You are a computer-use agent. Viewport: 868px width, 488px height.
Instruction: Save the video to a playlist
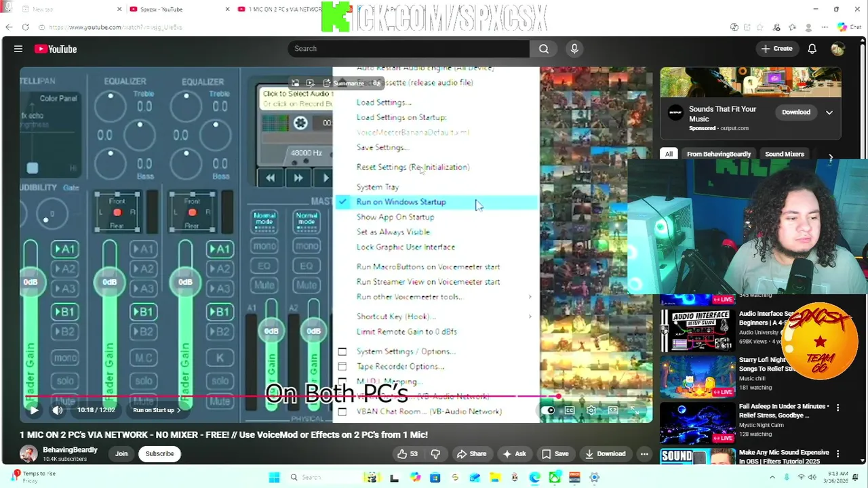click(555, 453)
